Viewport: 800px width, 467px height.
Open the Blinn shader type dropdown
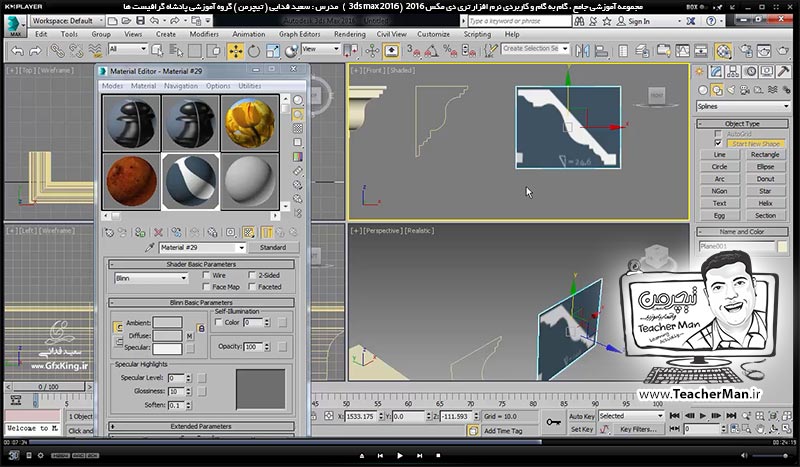tap(151, 278)
